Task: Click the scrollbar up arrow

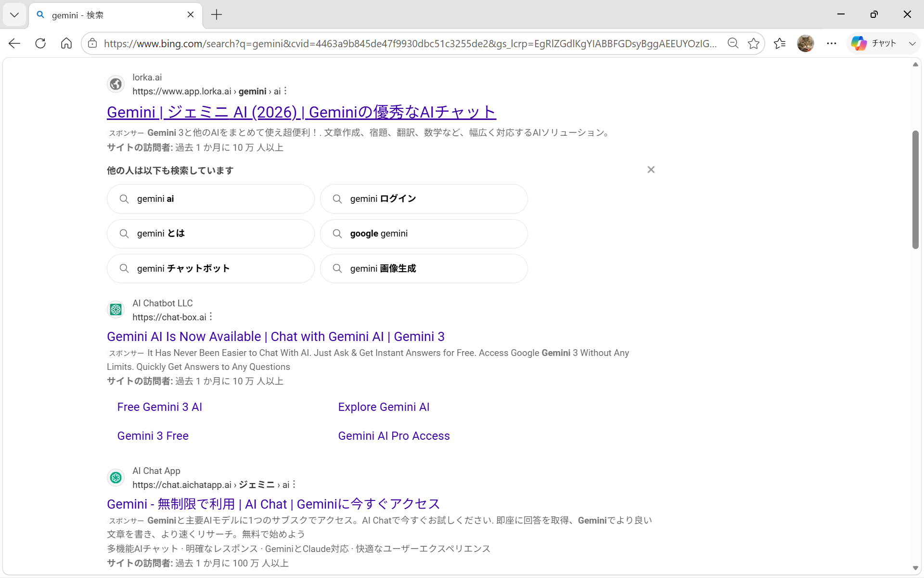Action: pyautogui.click(x=915, y=65)
